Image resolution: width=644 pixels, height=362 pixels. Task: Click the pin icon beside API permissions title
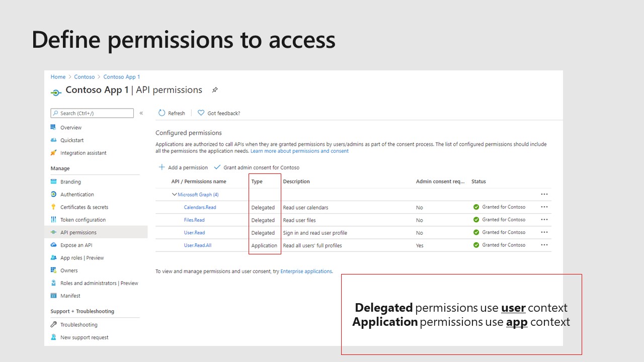pos(215,90)
